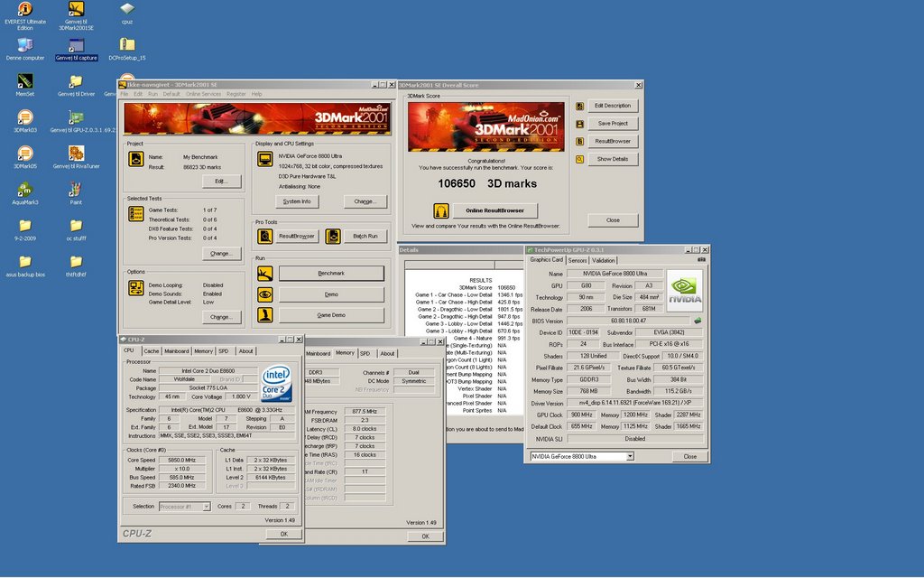Open the GPU selection dropdown in GPU-Z

[630, 456]
